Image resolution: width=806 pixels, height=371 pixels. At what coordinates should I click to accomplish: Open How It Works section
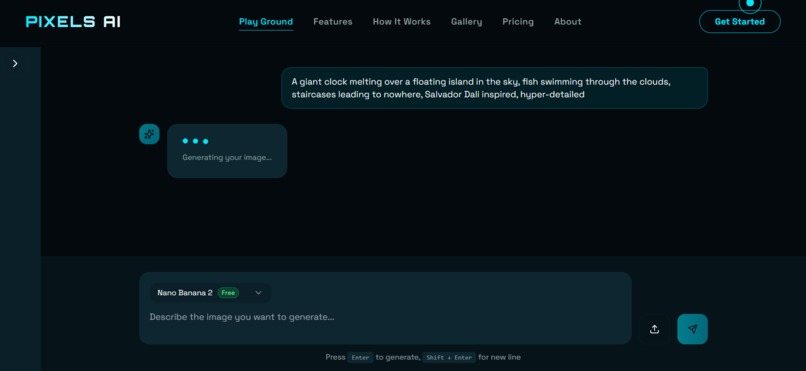[x=401, y=22]
